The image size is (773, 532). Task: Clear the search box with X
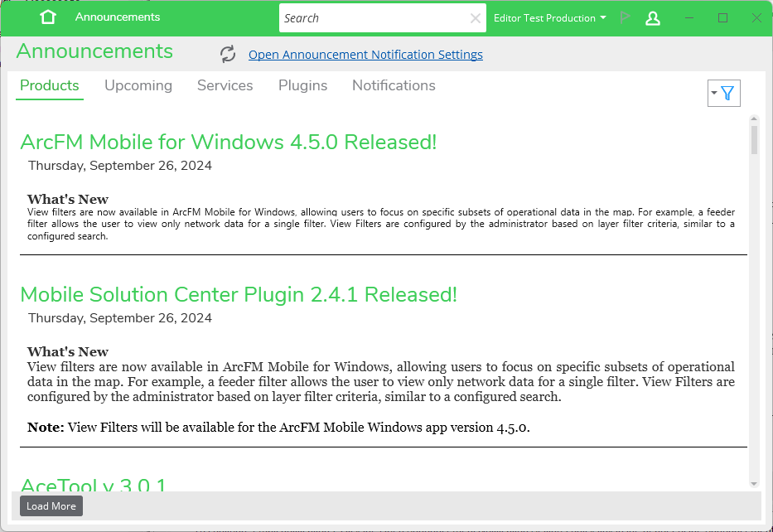[476, 18]
